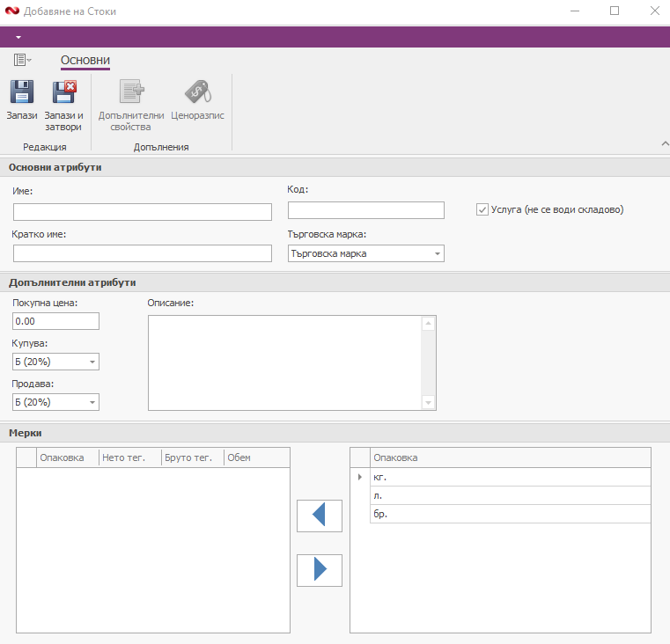Toggle the Услуга (не се води складово) checkbox
The width and height of the screenshot is (670, 644).
[482, 209]
